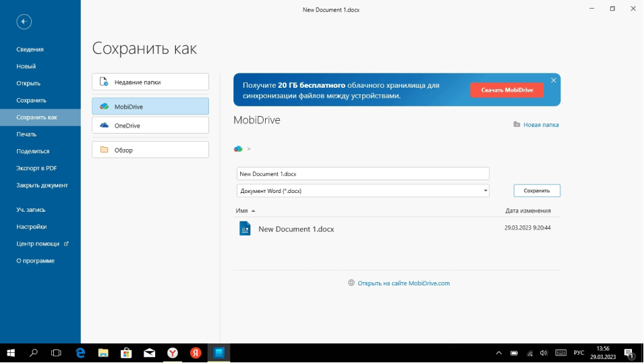Image resolution: width=644 pixels, height=363 pixels.
Task: Click the back arrow circle icon
Action: point(24,22)
